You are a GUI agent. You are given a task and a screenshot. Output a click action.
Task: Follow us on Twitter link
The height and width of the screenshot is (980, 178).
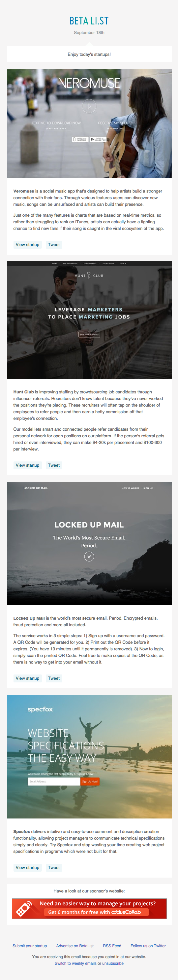point(148,946)
